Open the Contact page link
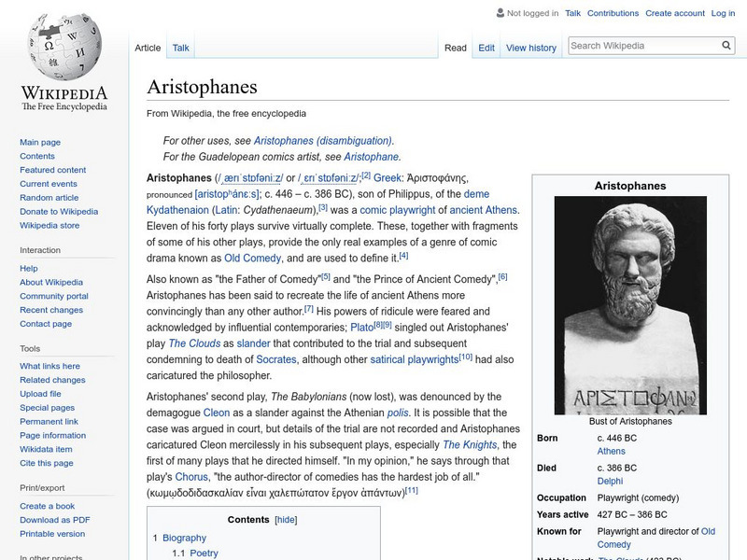 point(46,323)
